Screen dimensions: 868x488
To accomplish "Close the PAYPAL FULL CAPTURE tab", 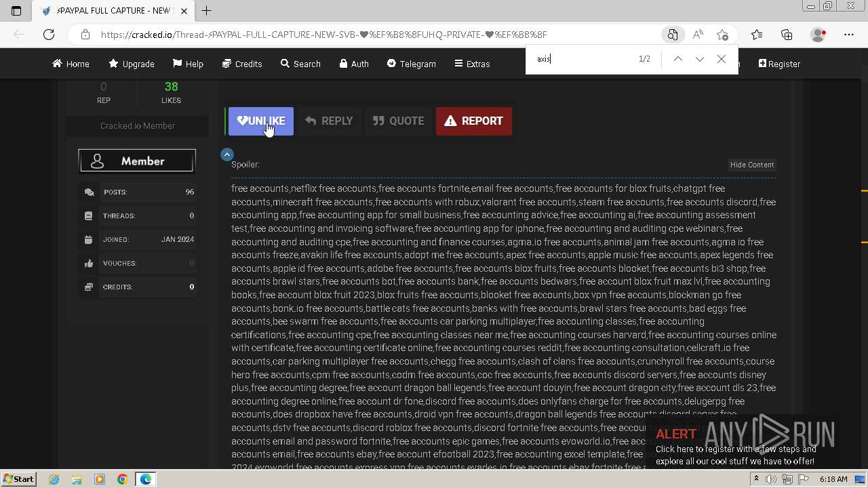I will point(183,11).
